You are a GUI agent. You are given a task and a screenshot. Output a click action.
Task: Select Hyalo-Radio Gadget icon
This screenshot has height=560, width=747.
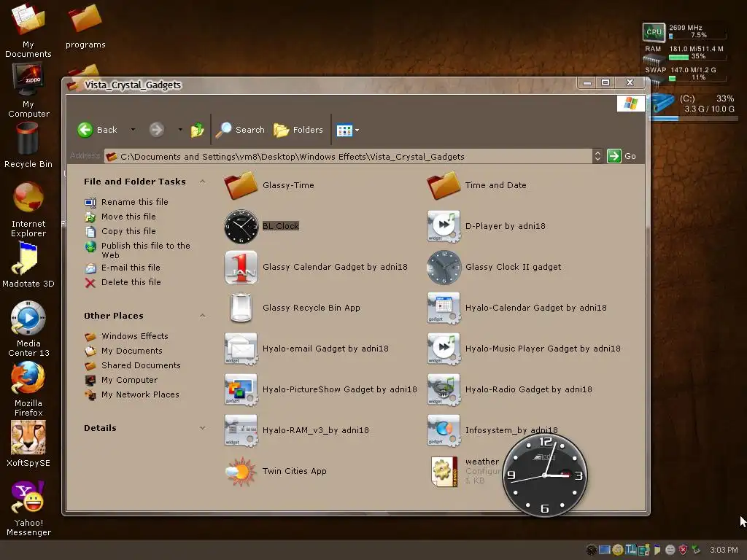444,389
